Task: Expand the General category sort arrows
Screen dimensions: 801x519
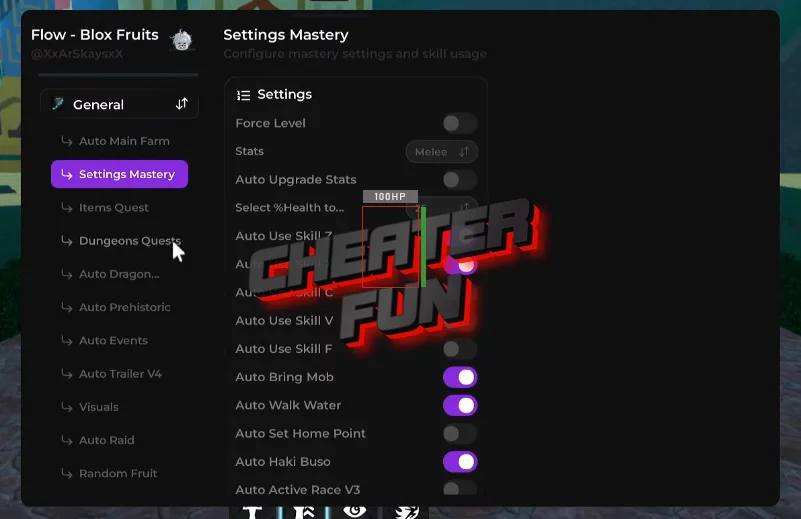Action: click(x=182, y=104)
